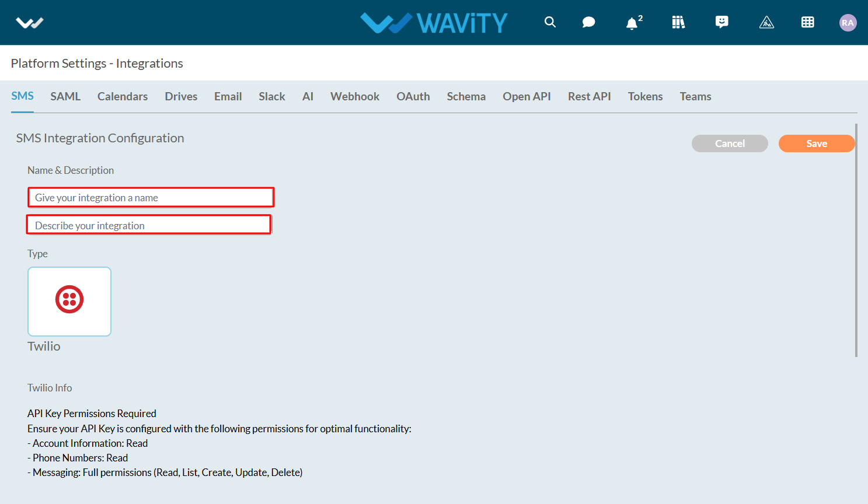Open the chat bubble icon

(x=589, y=22)
